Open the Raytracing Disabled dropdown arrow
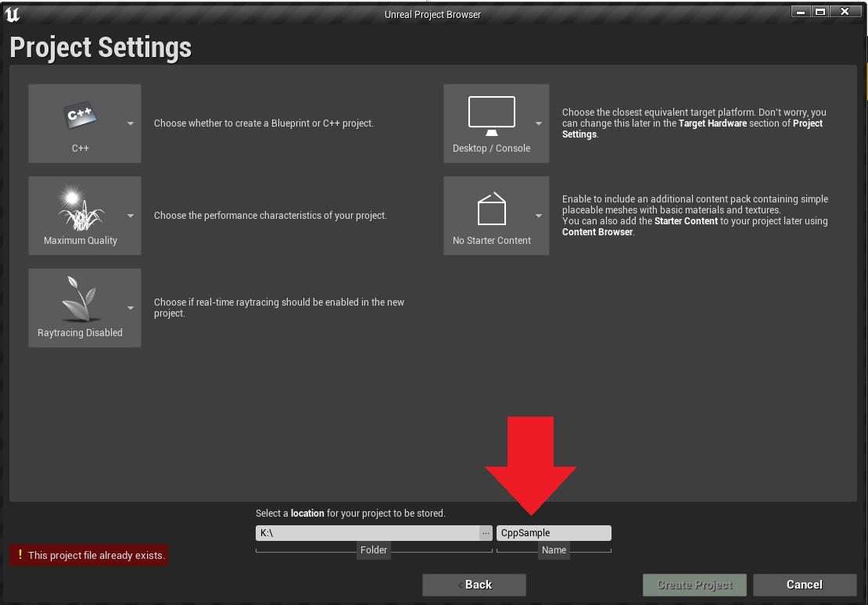This screenshot has height=605, width=868. (131, 308)
